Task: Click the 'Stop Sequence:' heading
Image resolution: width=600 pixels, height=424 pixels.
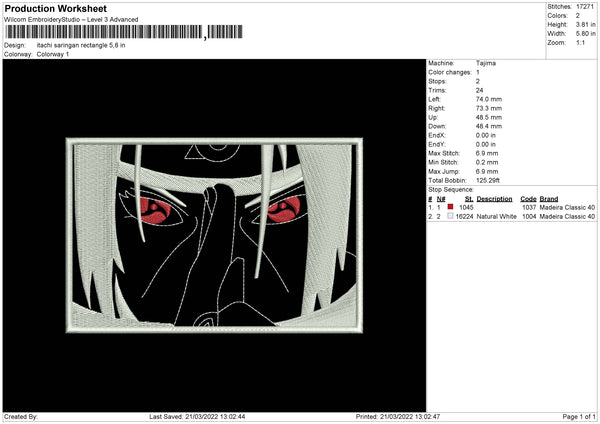Action: click(x=451, y=190)
